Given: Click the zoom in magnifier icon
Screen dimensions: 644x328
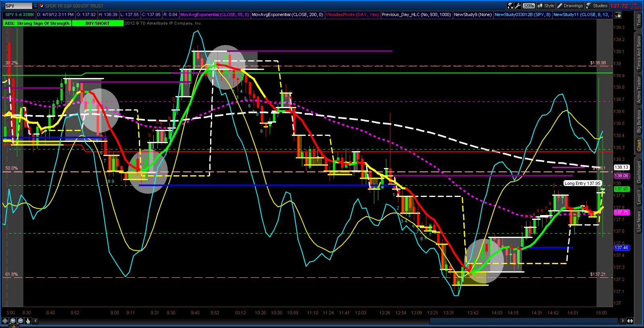Looking at the screenshot, I should tap(13, 321).
